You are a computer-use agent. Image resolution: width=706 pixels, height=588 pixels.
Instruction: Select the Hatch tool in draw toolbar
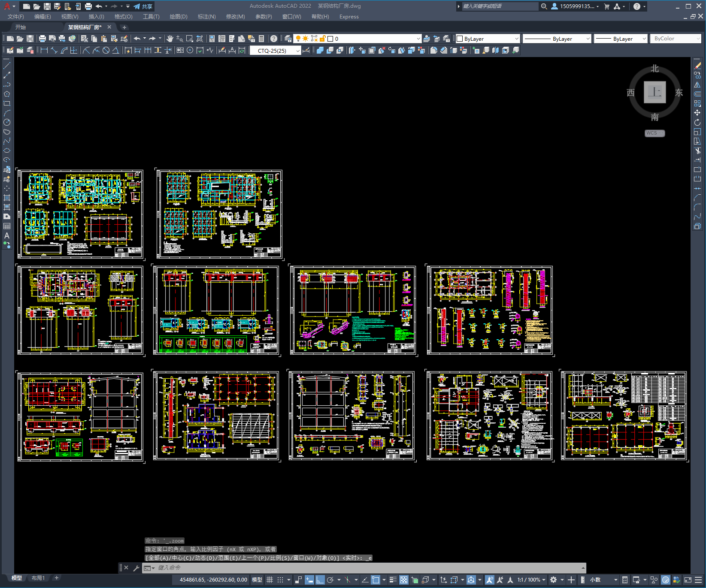(7, 198)
